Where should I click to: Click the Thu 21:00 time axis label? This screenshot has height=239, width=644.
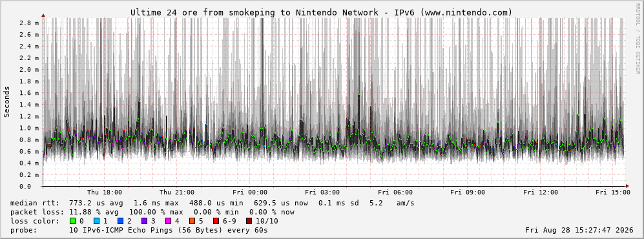pyautogui.click(x=177, y=192)
